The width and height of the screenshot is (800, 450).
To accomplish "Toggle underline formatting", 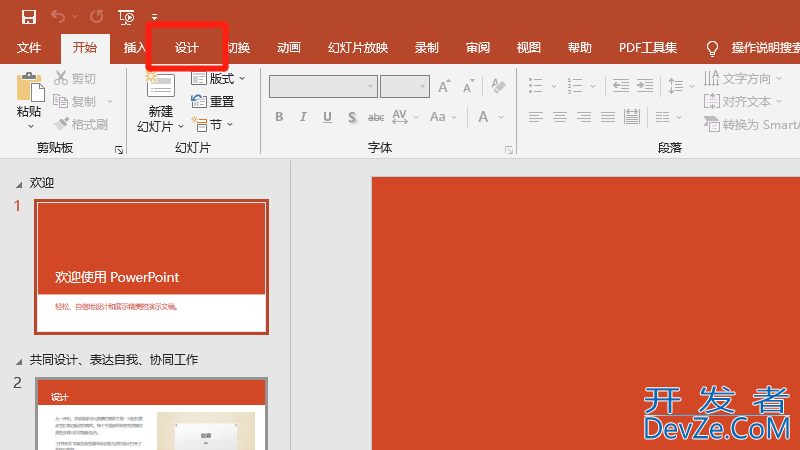I will [x=327, y=117].
